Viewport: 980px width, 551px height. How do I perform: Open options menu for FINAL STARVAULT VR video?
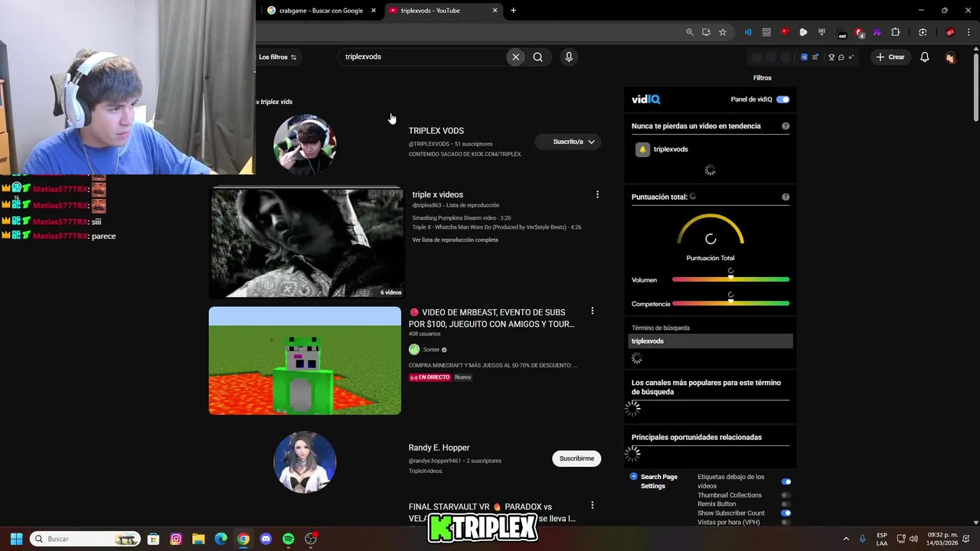[x=592, y=505]
